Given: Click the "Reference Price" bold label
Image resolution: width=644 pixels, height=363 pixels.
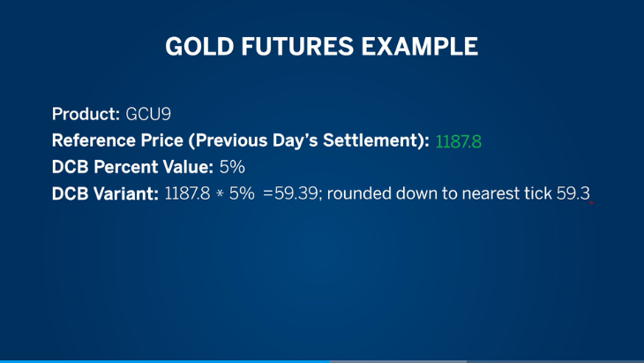Looking at the screenshot, I should pyautogui.click(x=113, y=140).
